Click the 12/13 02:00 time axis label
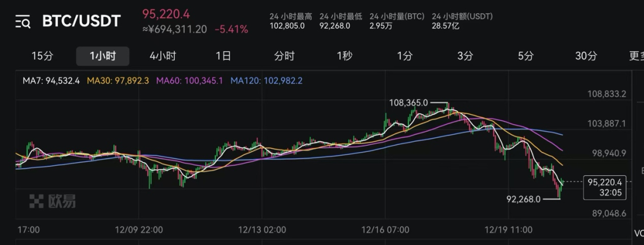644x245 pixels. tap(262, 230)
